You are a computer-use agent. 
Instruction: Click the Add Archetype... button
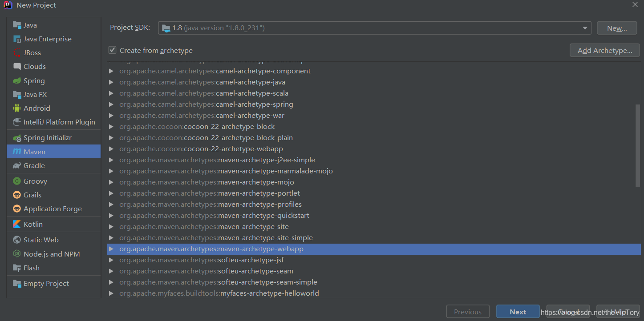click(605, 50)
